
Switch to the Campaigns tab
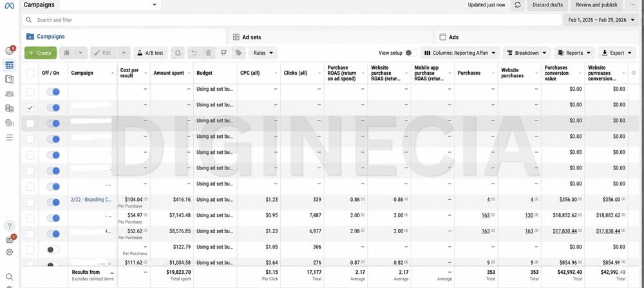click(x=123, y=37)
